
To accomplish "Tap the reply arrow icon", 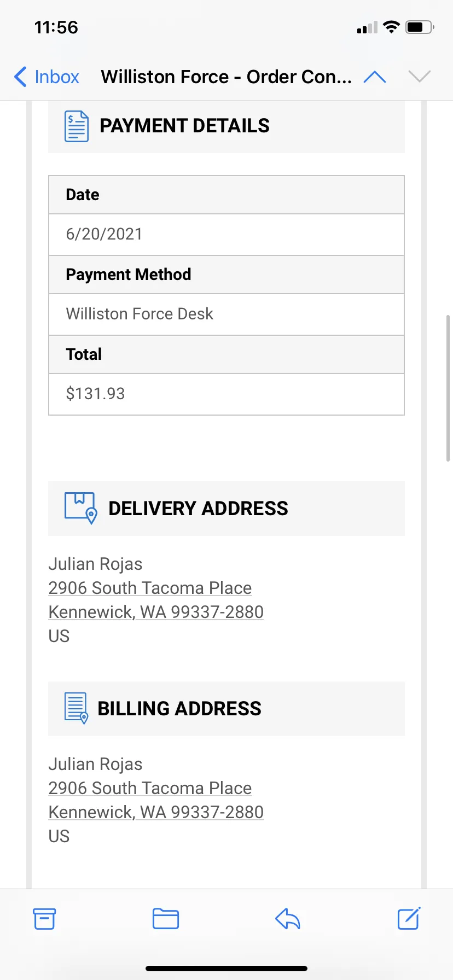I will point(288,918).
